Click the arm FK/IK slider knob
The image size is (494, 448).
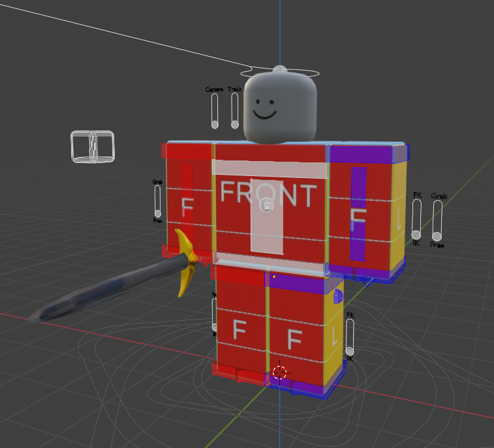coord(416,235)
